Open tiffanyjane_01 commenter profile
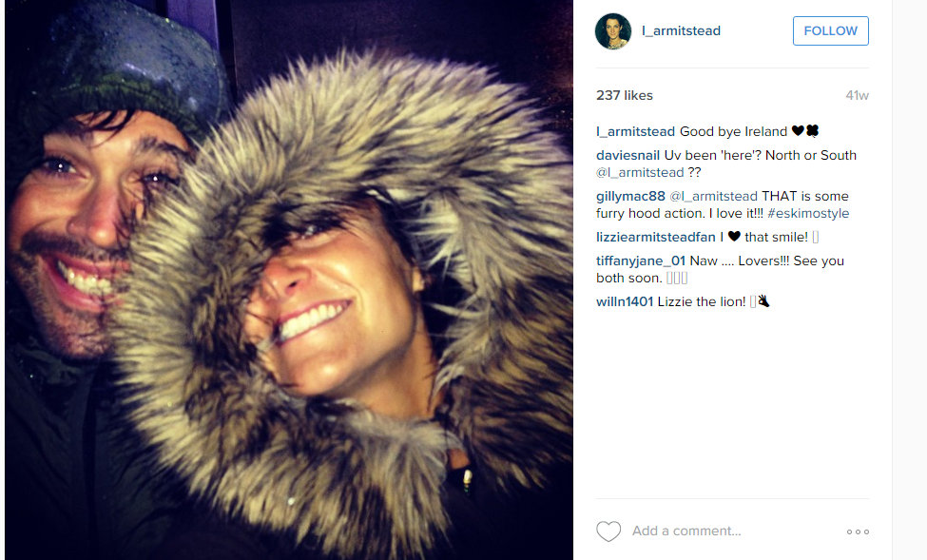 [641, 261]
